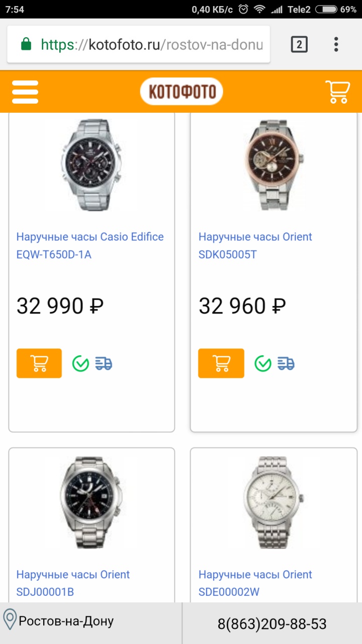Add the Orient SDK05005T watch to the cart

point(221,363)
